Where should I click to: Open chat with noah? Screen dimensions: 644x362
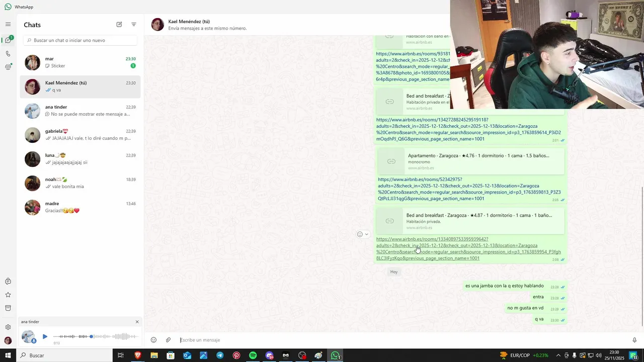click(x=80, y=183)
